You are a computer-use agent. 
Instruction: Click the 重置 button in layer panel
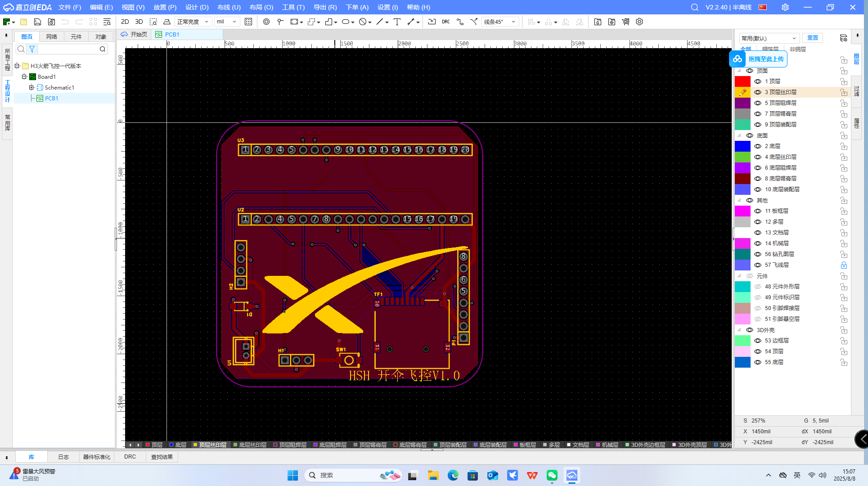tap(812, 38)
